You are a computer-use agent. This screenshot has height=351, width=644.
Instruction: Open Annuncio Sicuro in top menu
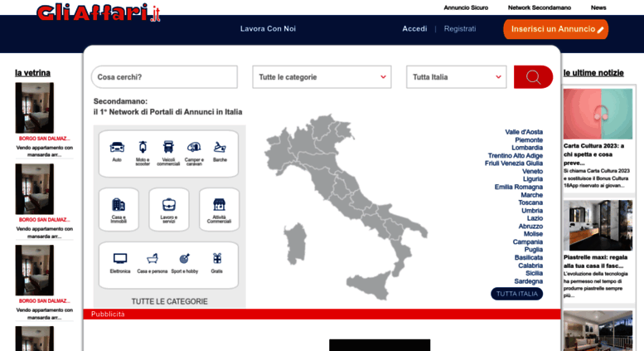point(466,7)
